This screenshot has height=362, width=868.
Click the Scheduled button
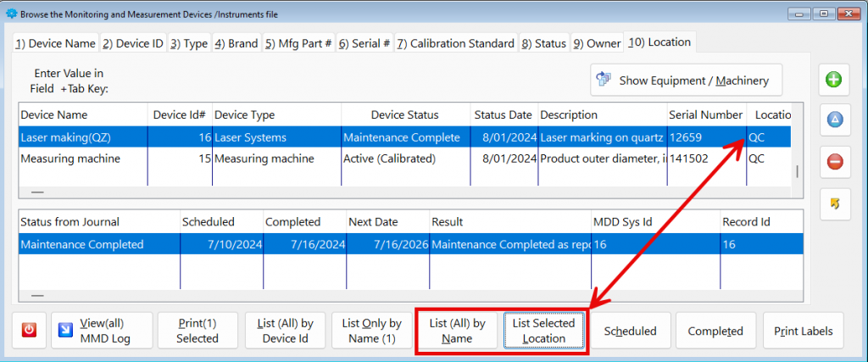coord(630,331)
